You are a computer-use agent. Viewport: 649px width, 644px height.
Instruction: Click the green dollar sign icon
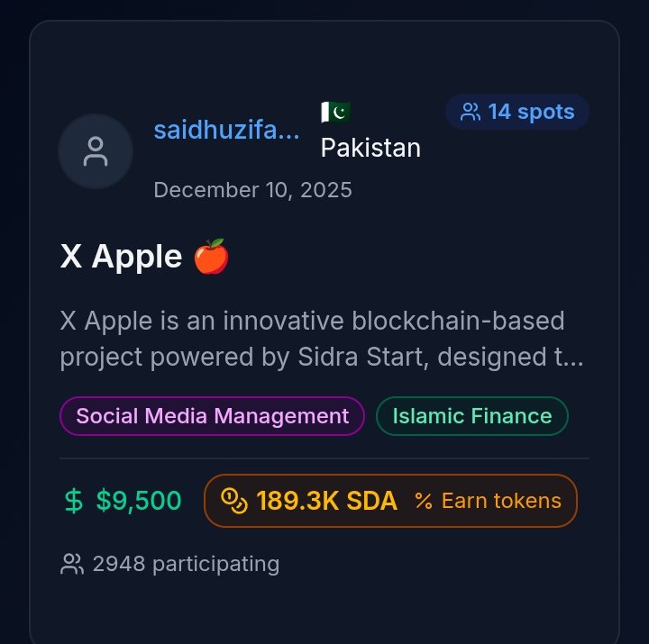point(74,501)
